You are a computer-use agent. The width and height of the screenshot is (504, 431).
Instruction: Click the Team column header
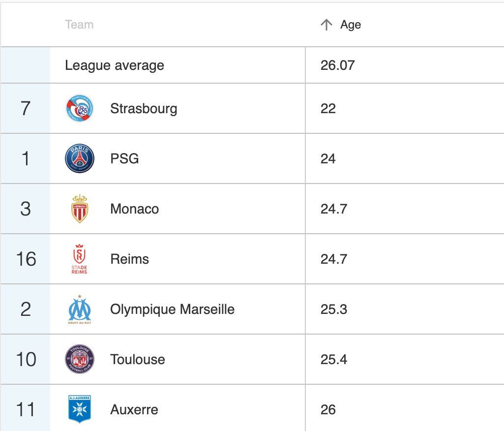click(79, 25)
